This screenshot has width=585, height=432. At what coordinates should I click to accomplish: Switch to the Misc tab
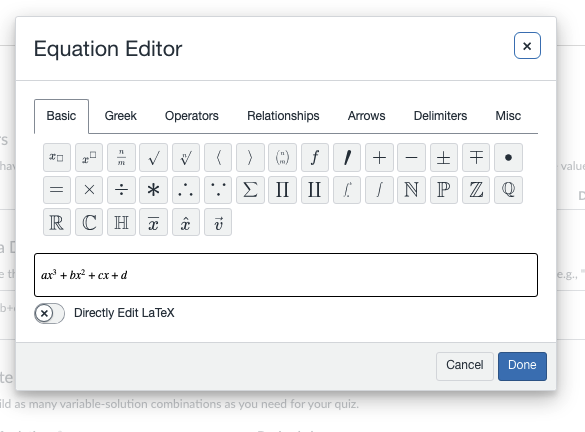(508, 116)
